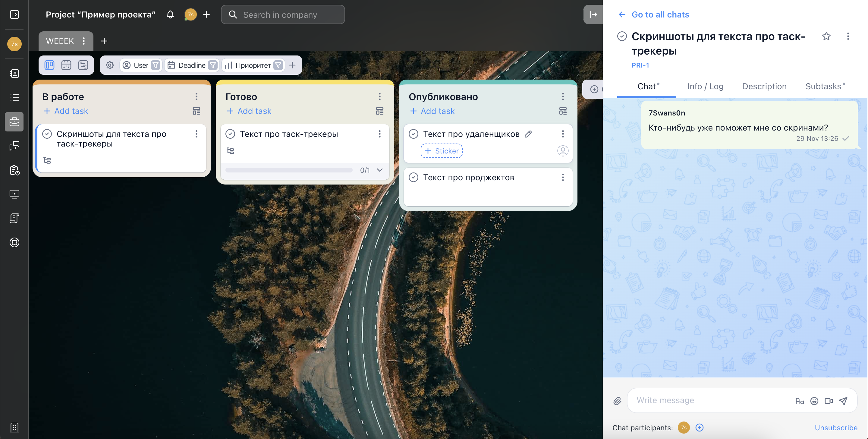Click Unsubscribe from chat
Screen dimensions: 868x439
836,428
